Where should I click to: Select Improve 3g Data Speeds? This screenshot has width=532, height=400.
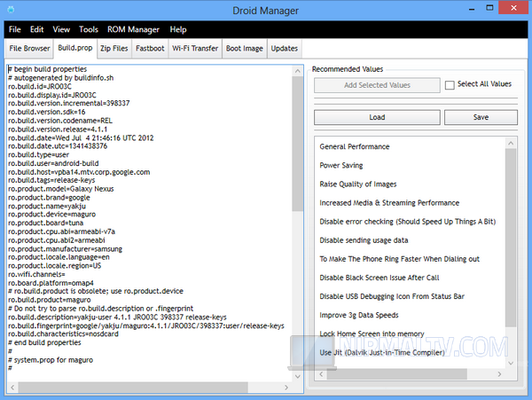point(359,315)
